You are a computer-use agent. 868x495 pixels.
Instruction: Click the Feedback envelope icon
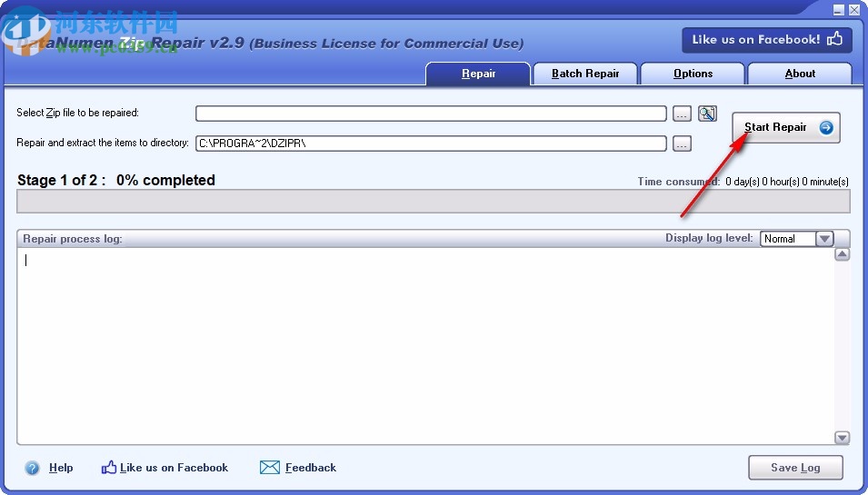point(270,468)
